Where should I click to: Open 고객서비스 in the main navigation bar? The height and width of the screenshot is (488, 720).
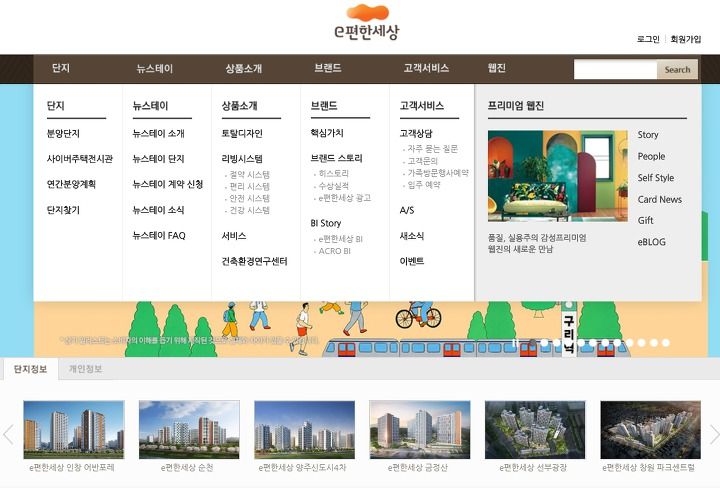426,68
